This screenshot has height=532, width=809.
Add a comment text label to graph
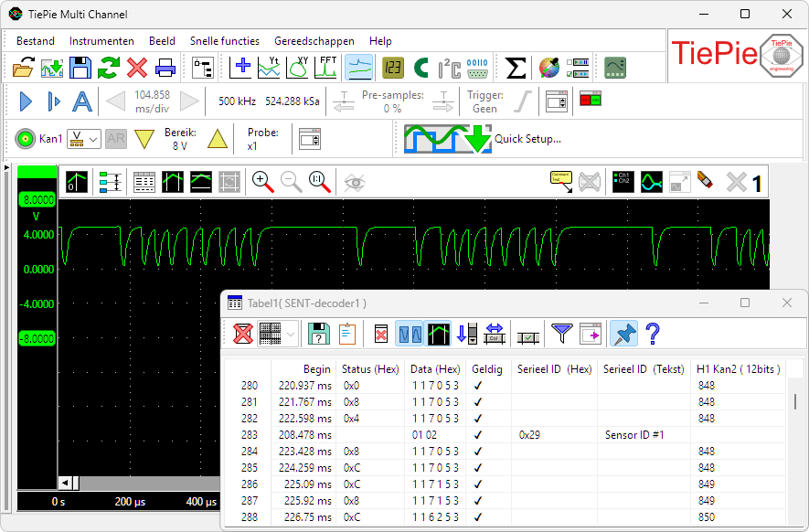(561, 182)
